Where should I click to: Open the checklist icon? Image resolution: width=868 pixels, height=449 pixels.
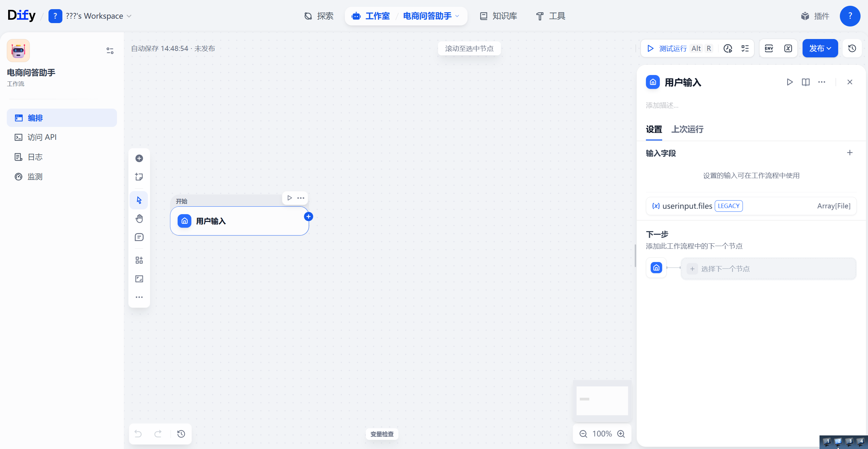pyautogui.click(x=745, y=49)
